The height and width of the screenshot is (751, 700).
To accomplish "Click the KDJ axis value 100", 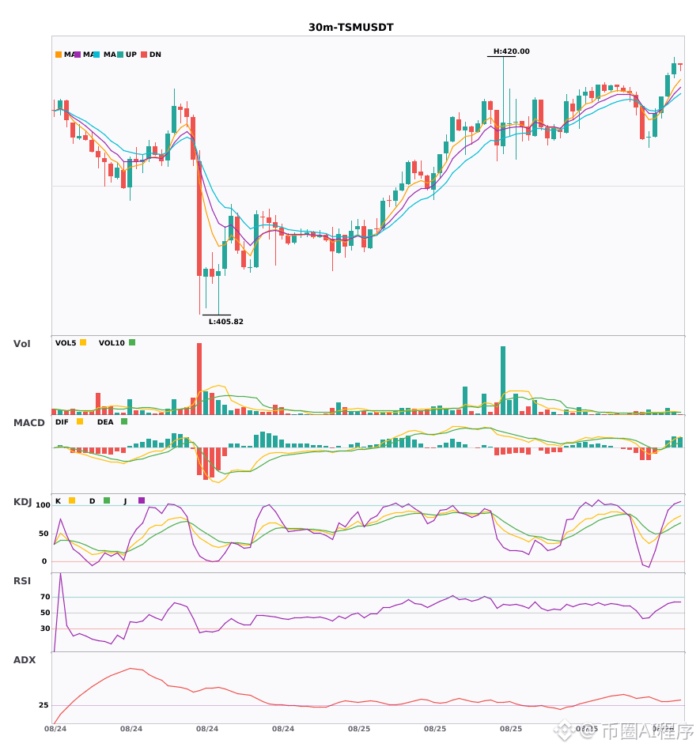I will 44,505.
